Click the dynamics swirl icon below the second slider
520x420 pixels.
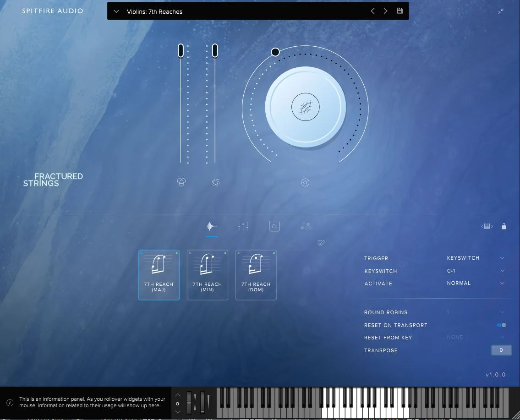click(x=216, y=182)
